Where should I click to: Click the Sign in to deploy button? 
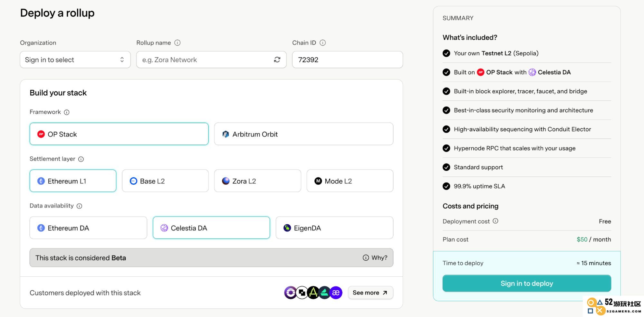point(527,283)
